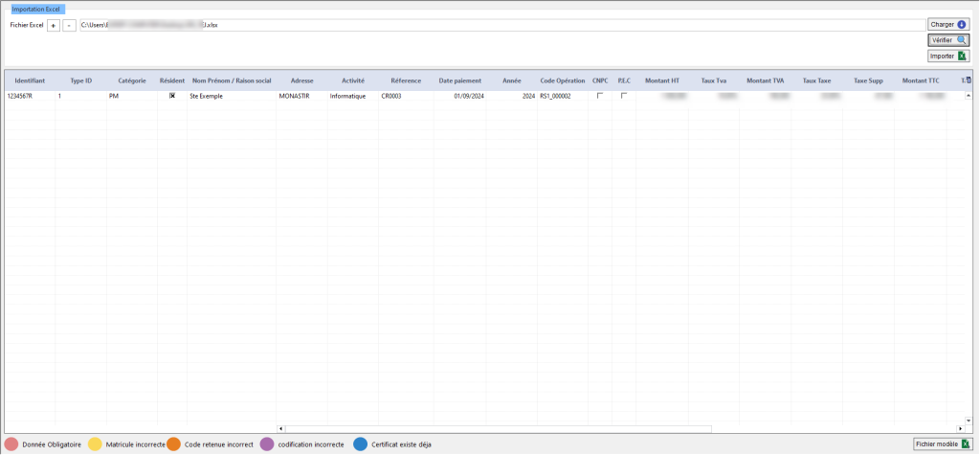Click the blue Certificat existe déja legend circle
980x455 pixels.
click(361, 444)
